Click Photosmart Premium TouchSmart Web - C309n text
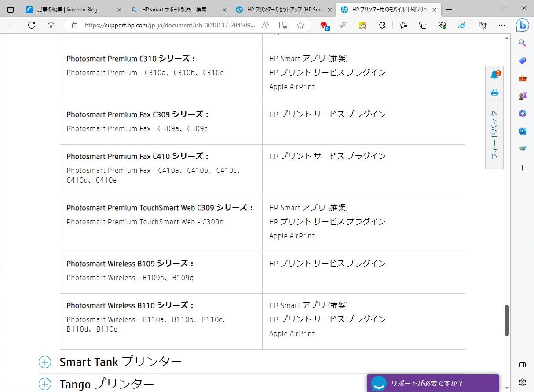Viewport: 534px width, 392px height. (145, 222)
